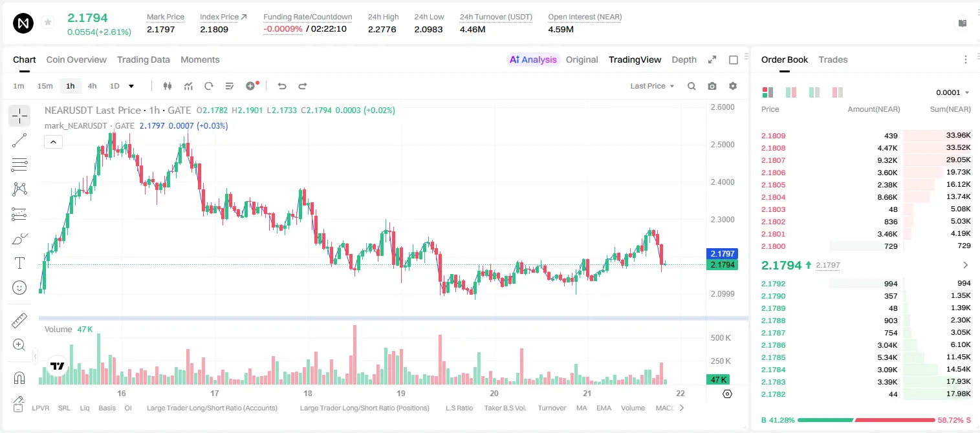This screenshot has width=980, height=433.
Task: Show only buy orders in order book
Action: click(x=814, y=92)
